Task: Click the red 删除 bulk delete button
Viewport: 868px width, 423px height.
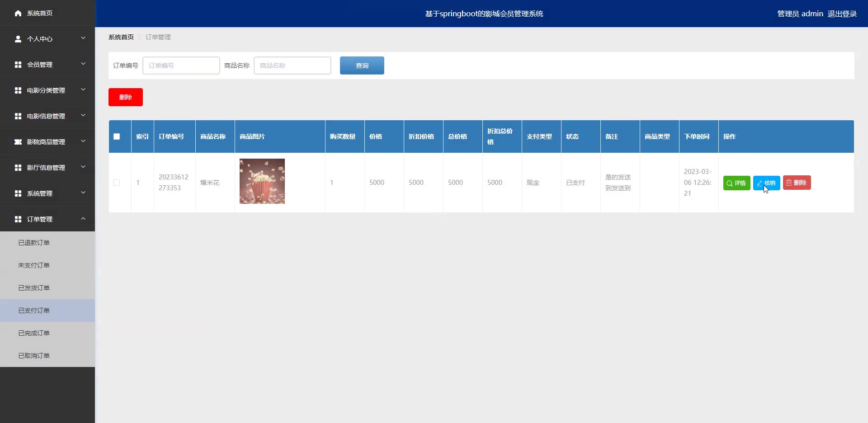Action: point(126,97)
